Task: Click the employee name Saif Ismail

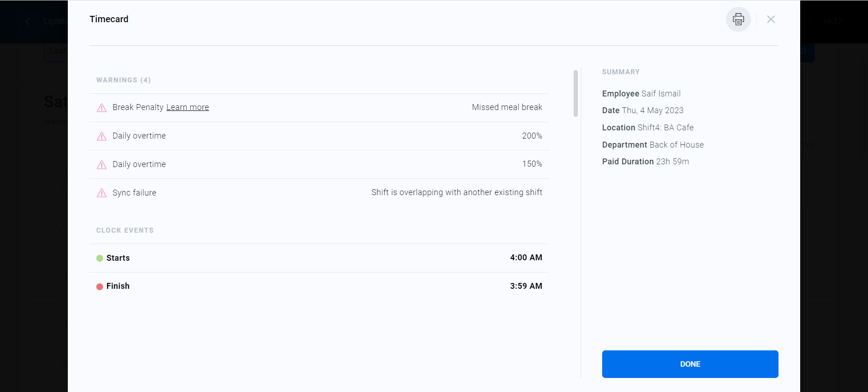Action: click(x=661, y=94)
